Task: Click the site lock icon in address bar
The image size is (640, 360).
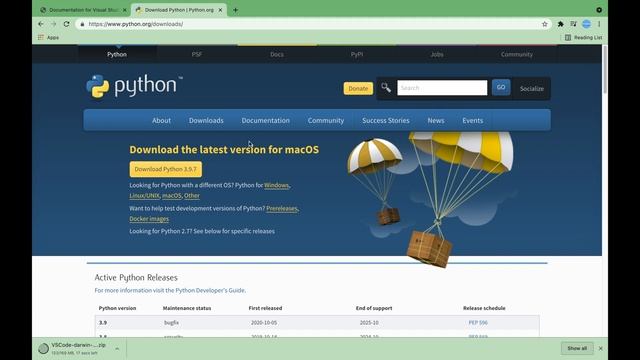Action: [82, 24]
